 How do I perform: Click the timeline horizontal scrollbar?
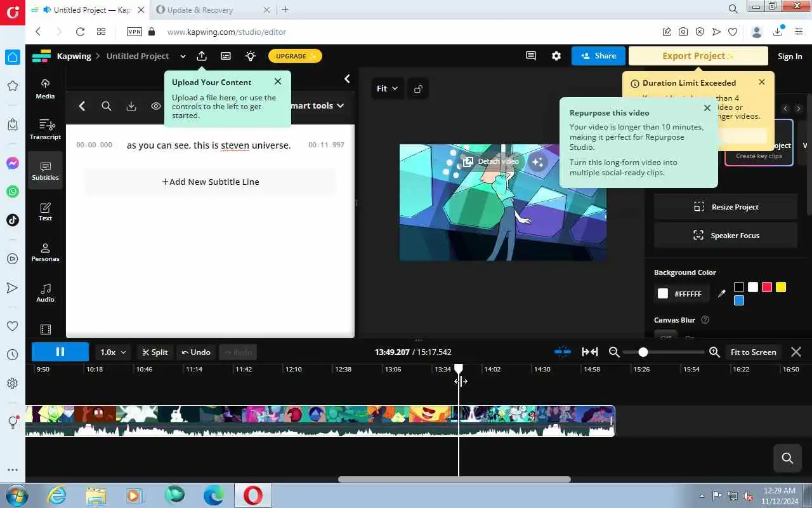454,479
